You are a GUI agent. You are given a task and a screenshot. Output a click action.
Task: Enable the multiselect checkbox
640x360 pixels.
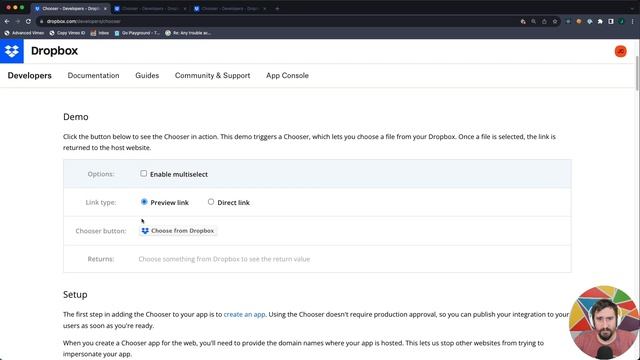point(144,173)
